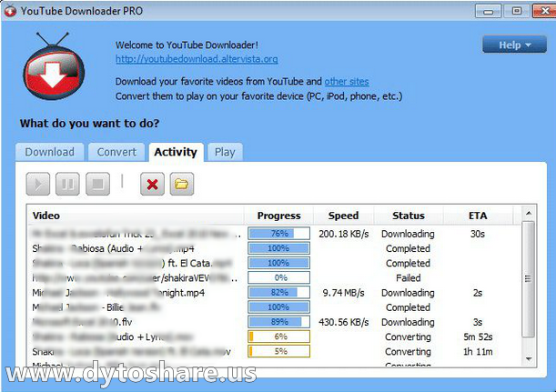556x392 pixels.
Task: Sort by the Progress column header
Action: coord(278,216)
